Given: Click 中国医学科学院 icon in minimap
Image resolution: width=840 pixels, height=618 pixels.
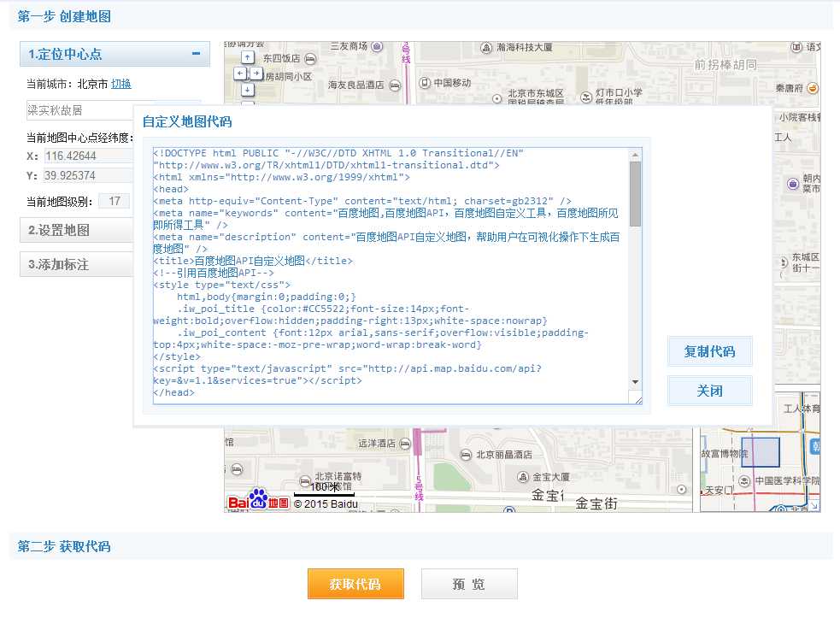Looking at the screenshot, I should (x=744, y=480).
